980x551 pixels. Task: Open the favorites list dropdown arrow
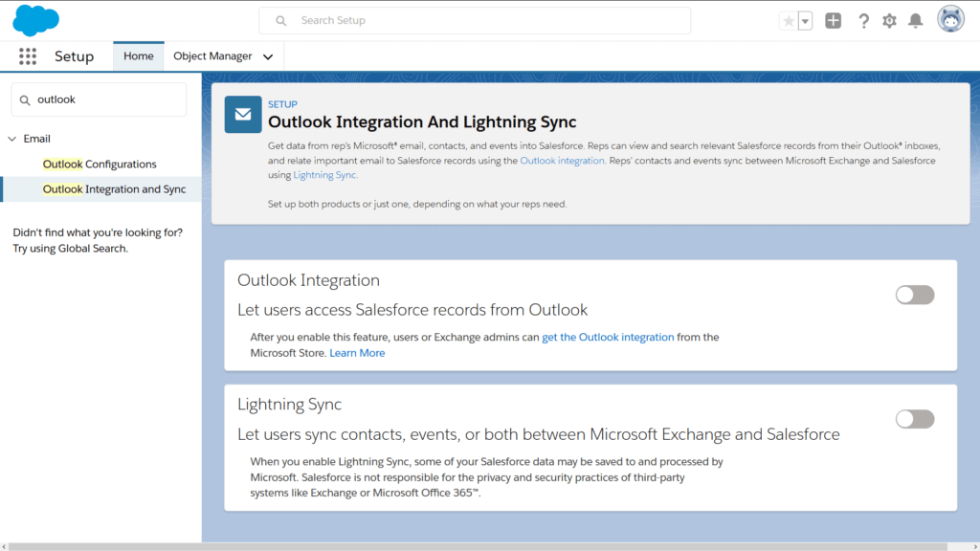click(805, 20)
